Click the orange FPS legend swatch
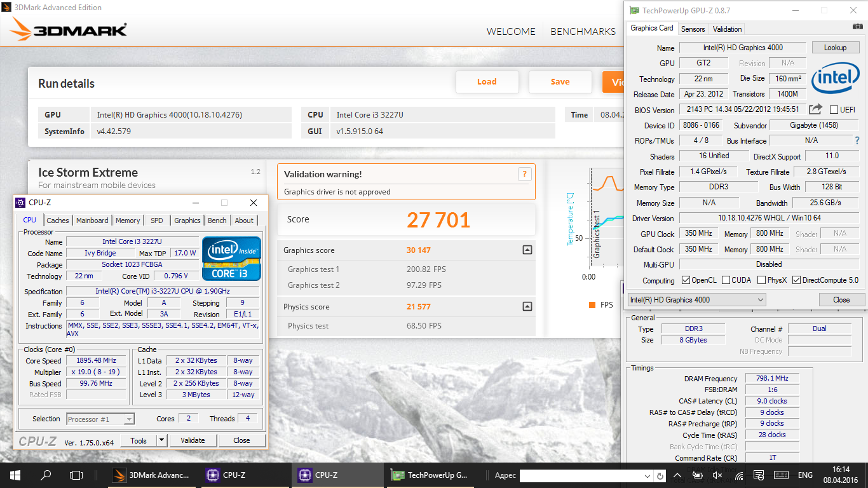 592,305
